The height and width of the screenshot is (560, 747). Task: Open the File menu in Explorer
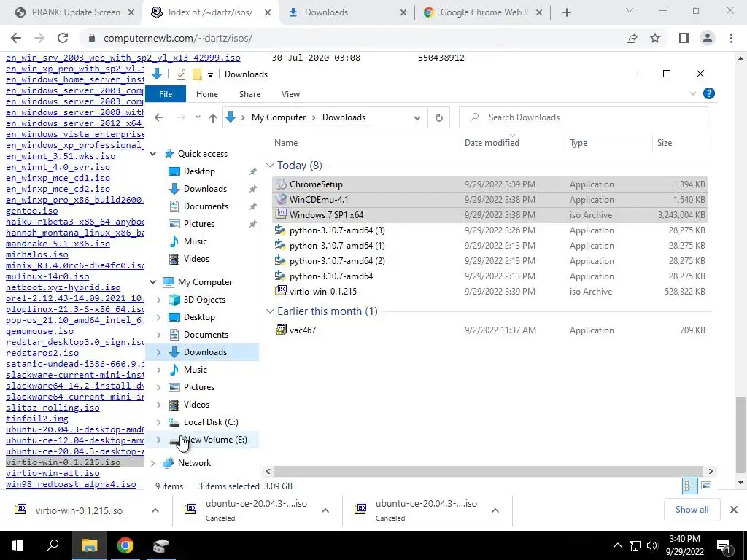coord(166,94)
